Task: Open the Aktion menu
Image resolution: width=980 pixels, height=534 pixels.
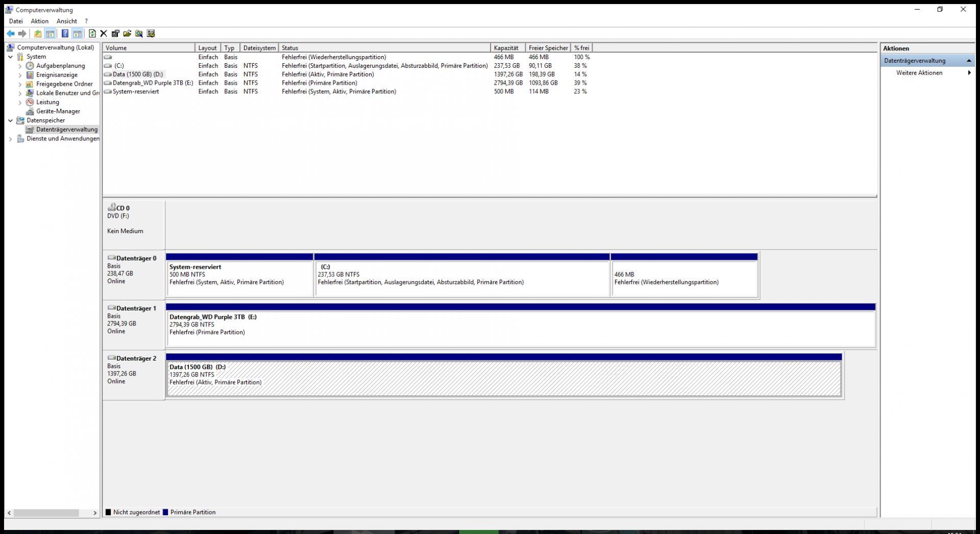Action: [39, 21]
